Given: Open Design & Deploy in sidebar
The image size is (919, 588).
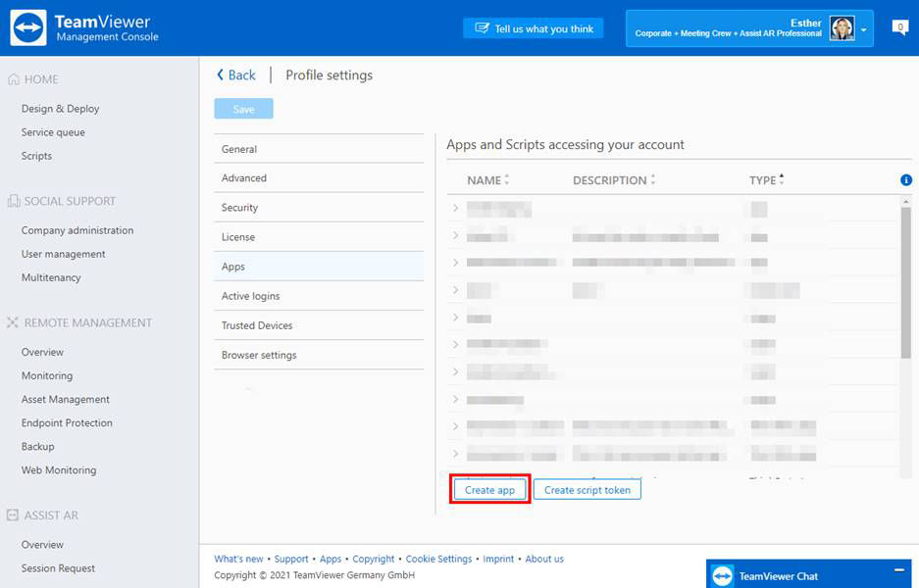Looking at the screenshot, I should tap(61, 109).
